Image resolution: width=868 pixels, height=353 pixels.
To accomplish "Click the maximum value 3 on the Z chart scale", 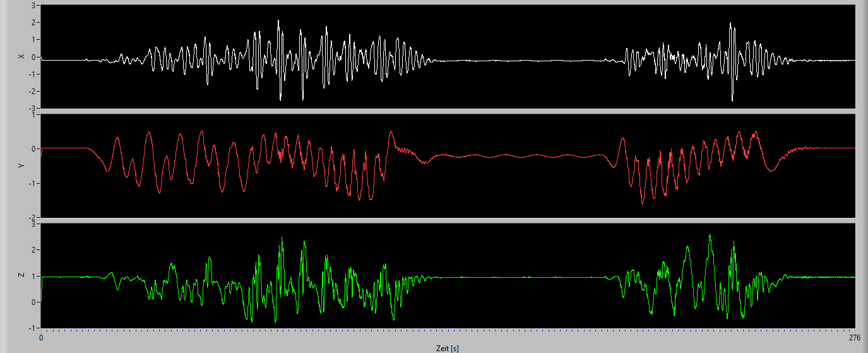I will (35, 224).
